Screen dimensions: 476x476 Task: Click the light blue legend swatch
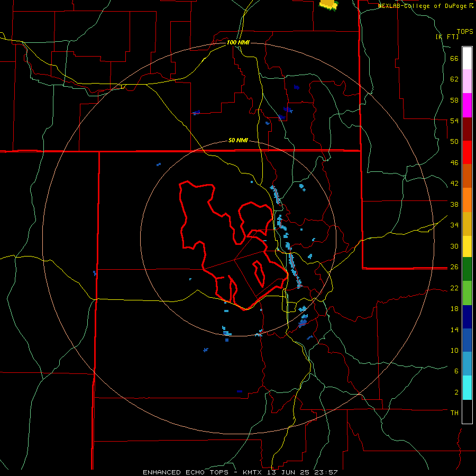coord(467,364)
